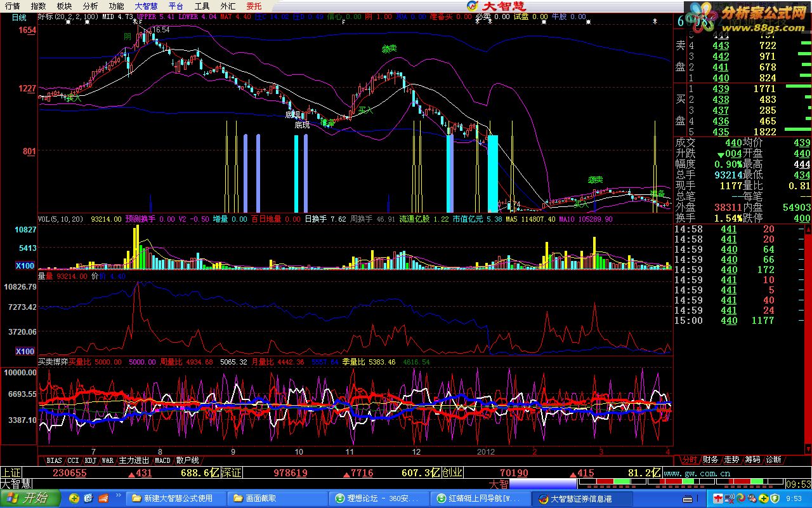This screenshot has height=508, width=812.
Task: Switch to the W&R indicator tab
Action: (x=108, y=460)
